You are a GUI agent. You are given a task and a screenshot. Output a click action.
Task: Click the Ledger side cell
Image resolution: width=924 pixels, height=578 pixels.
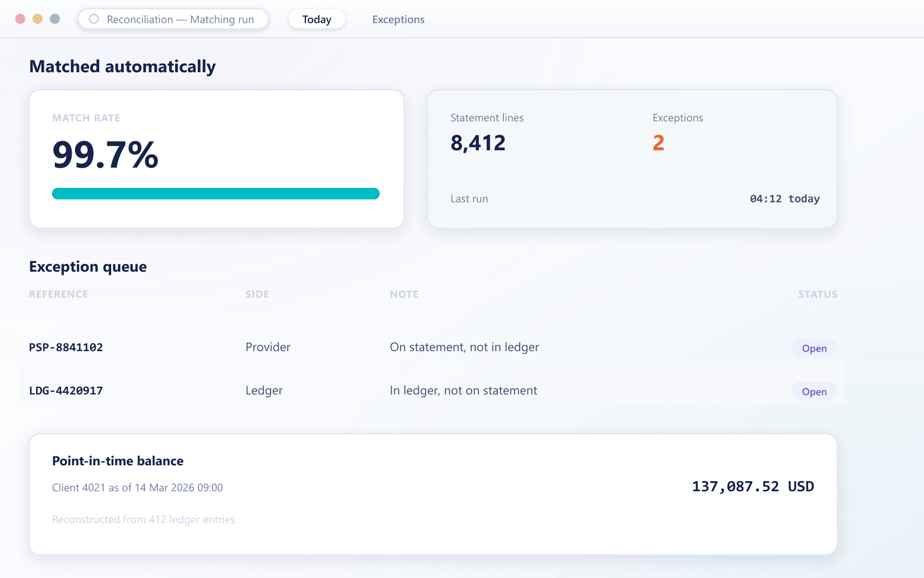coord(264,391)
